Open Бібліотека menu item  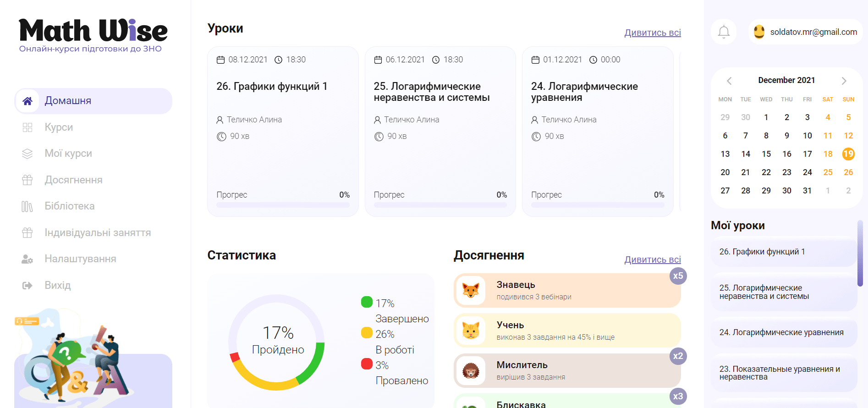93,206
